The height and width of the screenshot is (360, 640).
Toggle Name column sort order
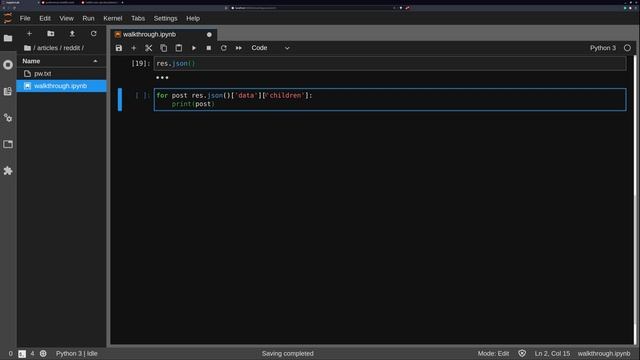coord(61,61)
